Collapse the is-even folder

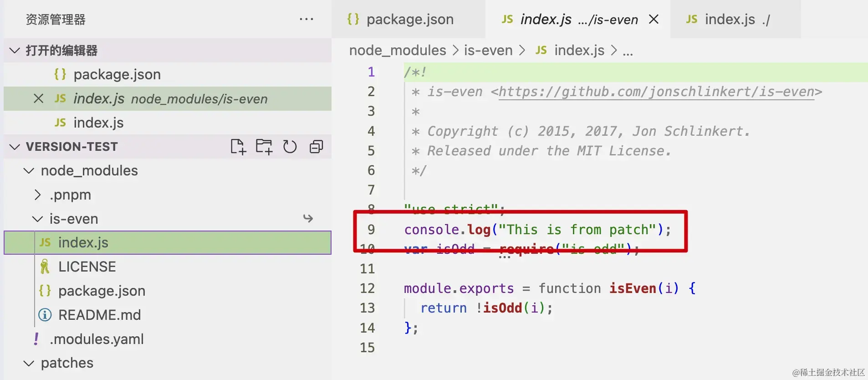point(38,219)
